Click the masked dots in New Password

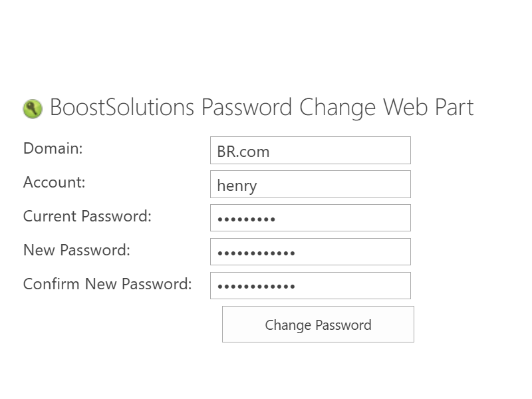[x=256, y=253]
